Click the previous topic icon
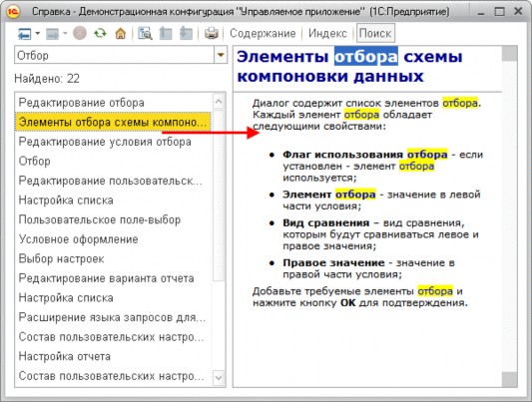The image size is (532, 402). coord(166,33)
